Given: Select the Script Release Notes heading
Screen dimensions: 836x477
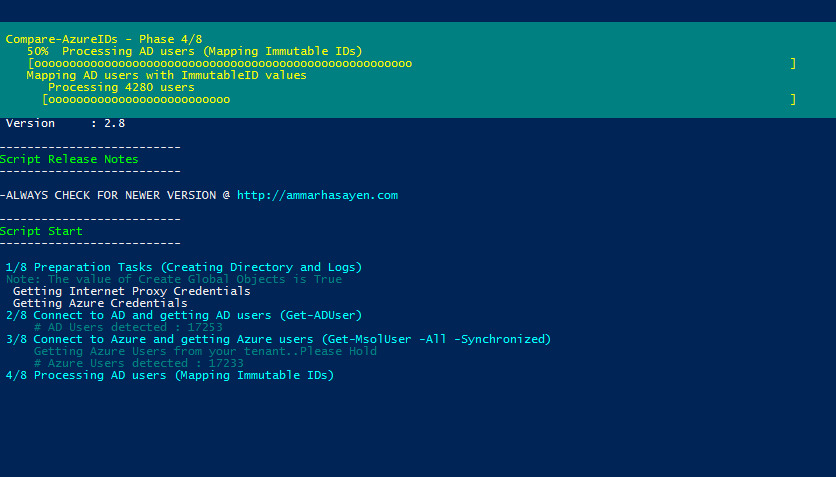Looking at the screenshot, I should (69, 159).
